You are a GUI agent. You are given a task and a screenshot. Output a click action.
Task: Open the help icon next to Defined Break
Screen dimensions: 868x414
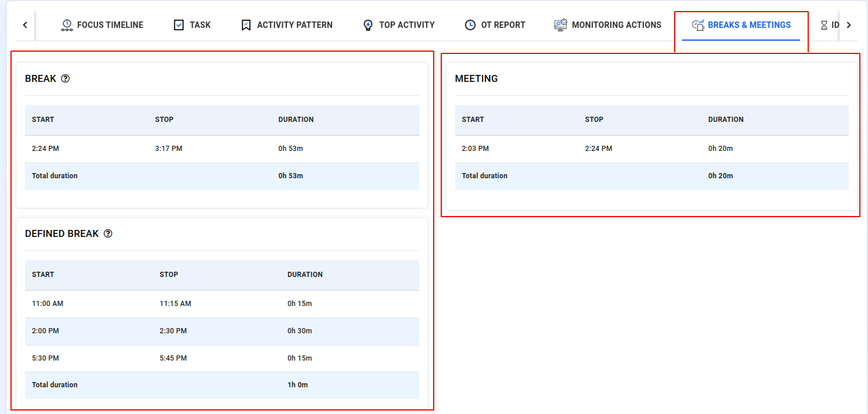(108, 233)
